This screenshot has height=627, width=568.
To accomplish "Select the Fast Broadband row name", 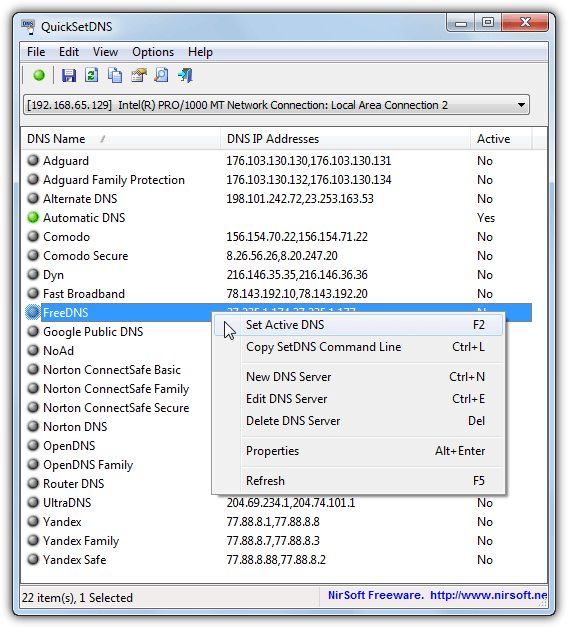I will pos(84,294).
